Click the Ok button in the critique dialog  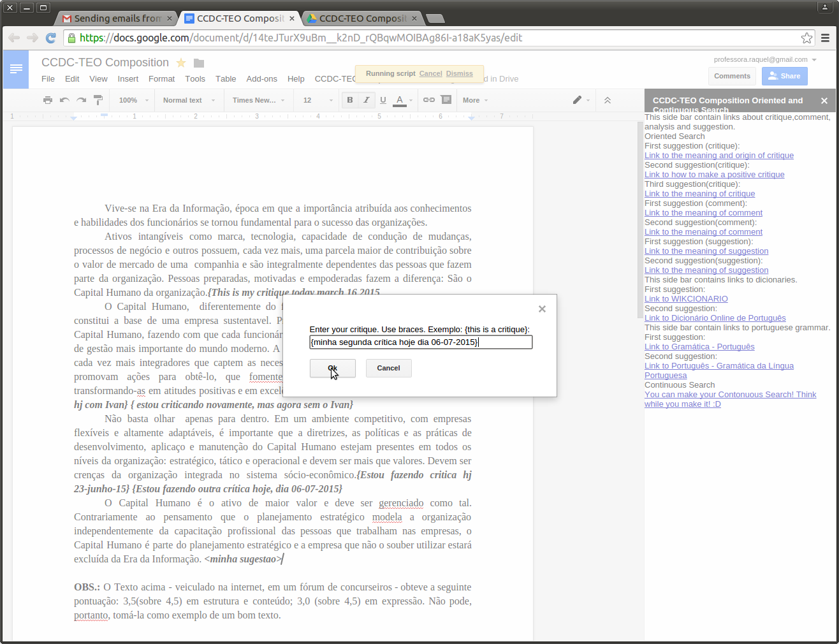332,368
